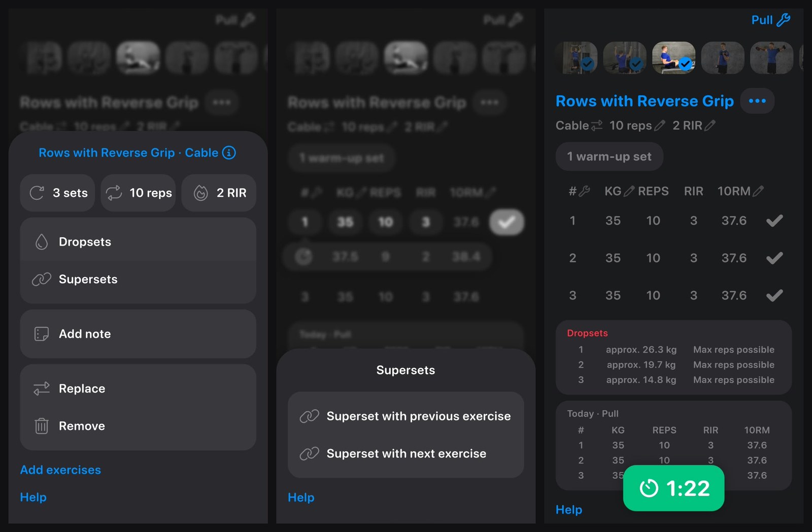Click the REPS value 10 in set 2
This screenshot has width=812, height=532.
pyautogui.click(x=653, y=258)
